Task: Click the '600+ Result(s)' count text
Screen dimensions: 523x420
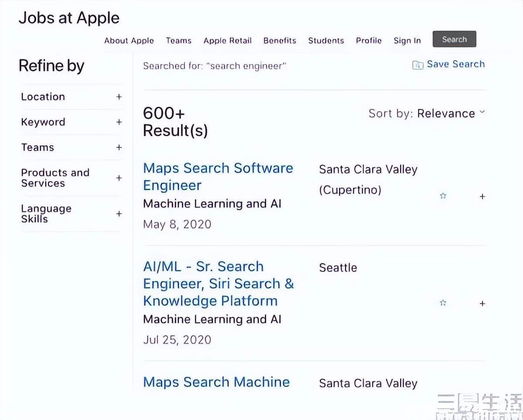Action: click(x=175, y=122)
